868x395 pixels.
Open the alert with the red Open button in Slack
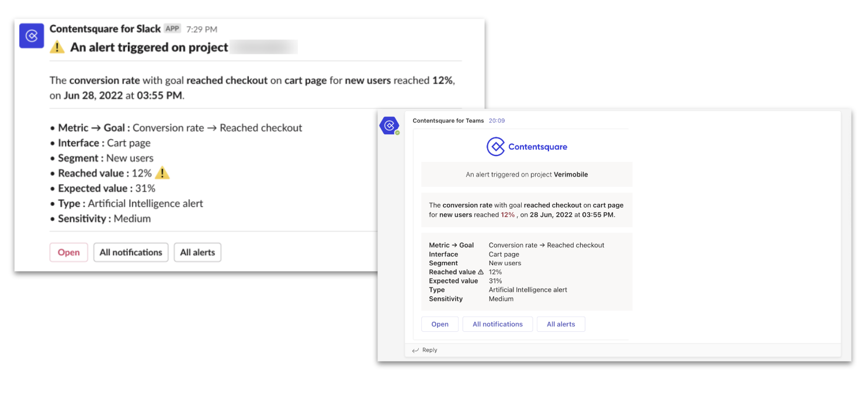tap(68, 252)
